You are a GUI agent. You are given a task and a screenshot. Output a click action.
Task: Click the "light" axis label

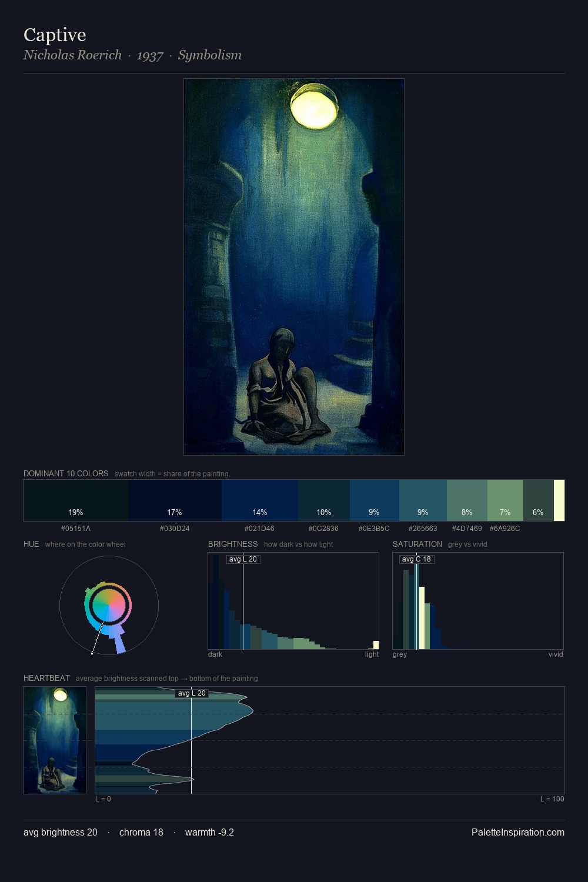tap(372, 654)
